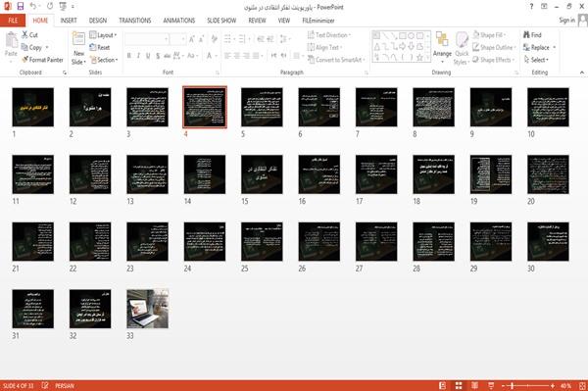Click spell check icon in status bar
This screenshot has height=391, width=588.
click(x=45, y=385)
